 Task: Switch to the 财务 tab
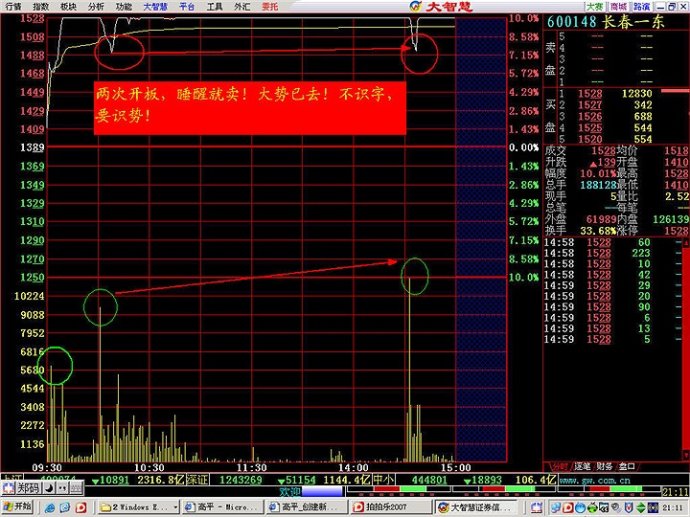(604, 466)
